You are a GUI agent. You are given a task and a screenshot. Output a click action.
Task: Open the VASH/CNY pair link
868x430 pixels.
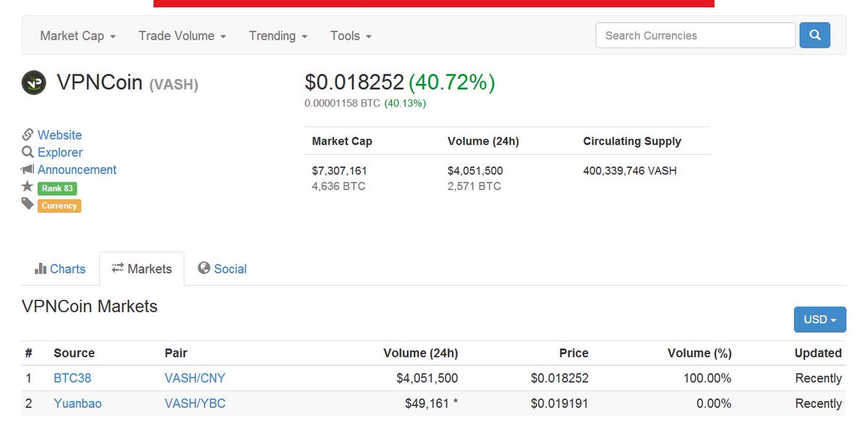coord(195,378)
